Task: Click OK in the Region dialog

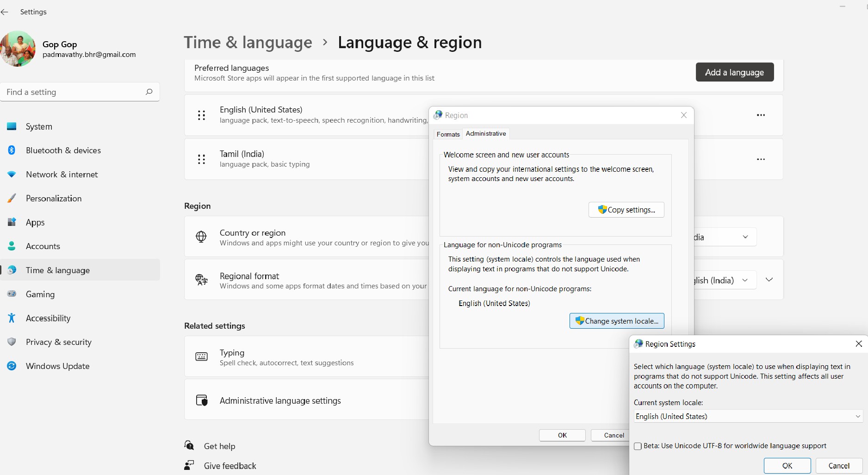Action: tap(562, 435)
